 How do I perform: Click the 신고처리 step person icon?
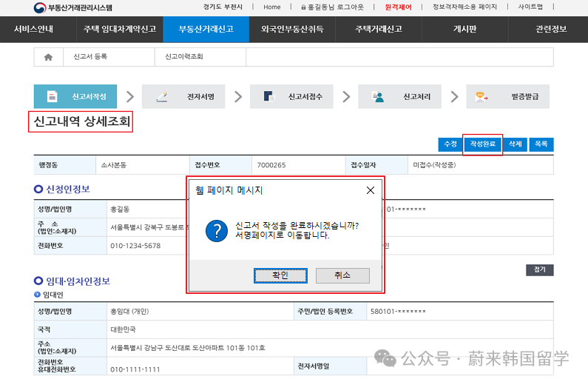[378, 96]
